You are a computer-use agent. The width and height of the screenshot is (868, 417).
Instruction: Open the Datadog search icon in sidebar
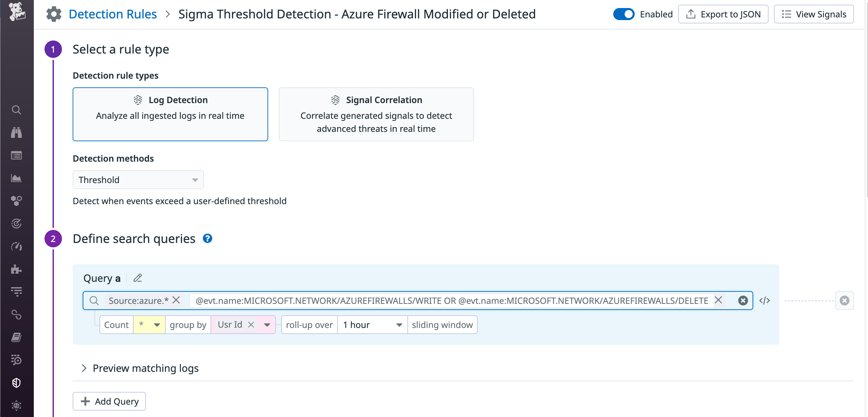point(16,110)
